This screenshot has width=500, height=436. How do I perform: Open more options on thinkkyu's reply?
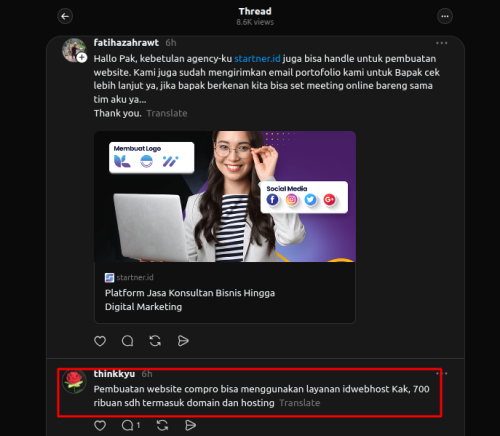(442, 373)
